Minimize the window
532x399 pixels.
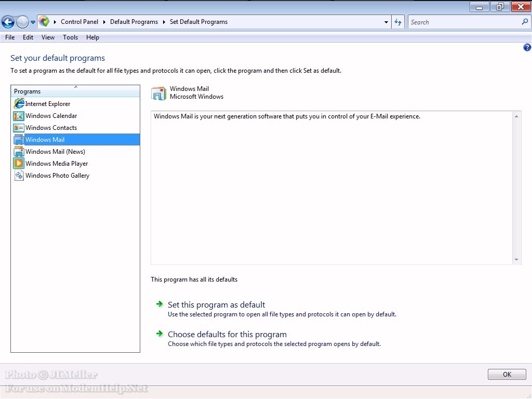pyautogui.click(x=480, y=7)
